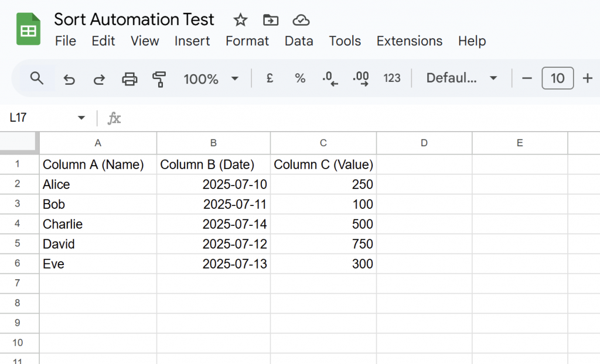Apply percent format to selection
The height and width of the screenshot is (364, 600).
tap(300, 78)
